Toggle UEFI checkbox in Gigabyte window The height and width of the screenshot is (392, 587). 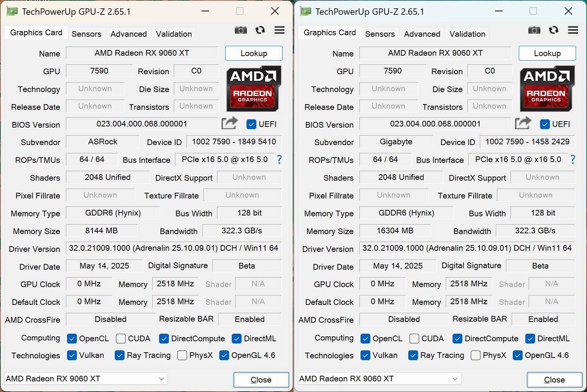pyautogui.click(x=545, y=124)
